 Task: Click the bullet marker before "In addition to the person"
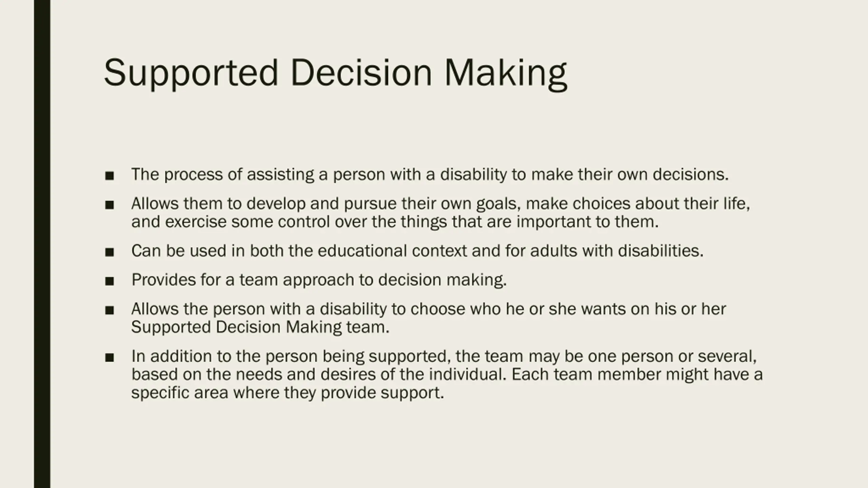(109, 358)
